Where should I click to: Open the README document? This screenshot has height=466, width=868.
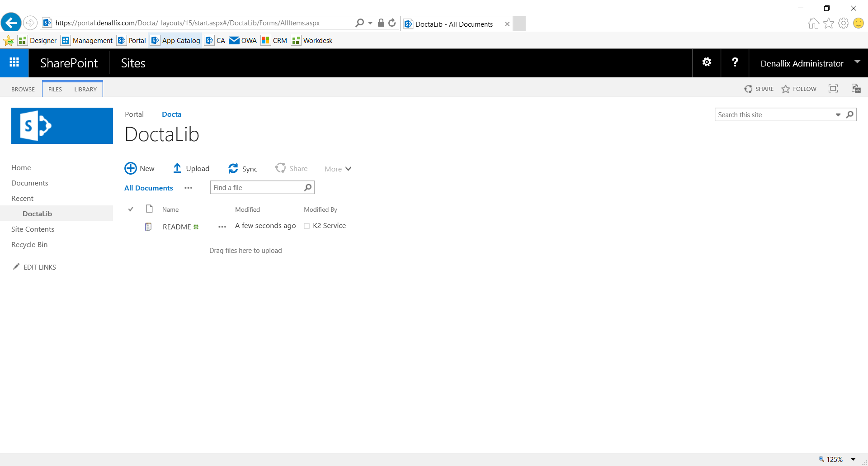(x=176, y=227)
